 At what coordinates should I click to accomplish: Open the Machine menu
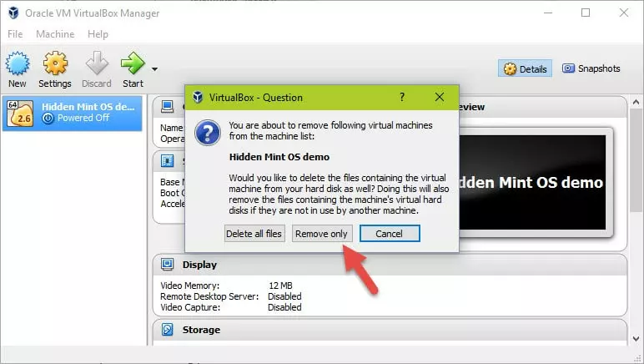point(55,34)
